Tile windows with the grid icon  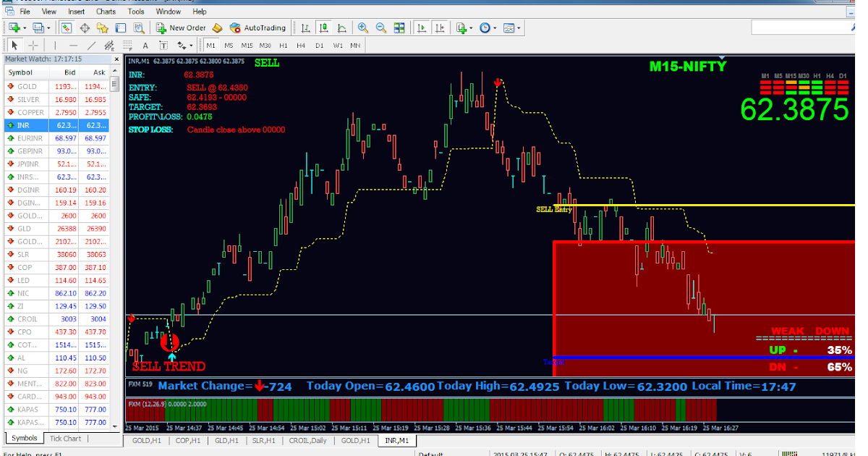coord(399,28)
